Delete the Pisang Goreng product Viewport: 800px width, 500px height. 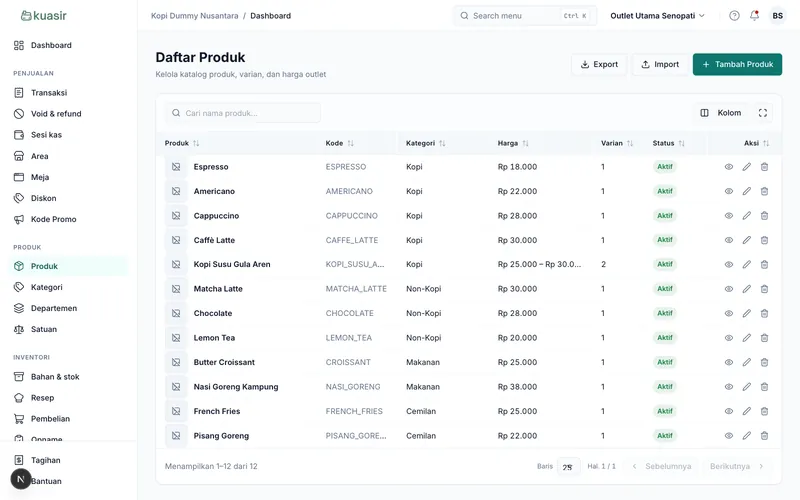point(764,436)
